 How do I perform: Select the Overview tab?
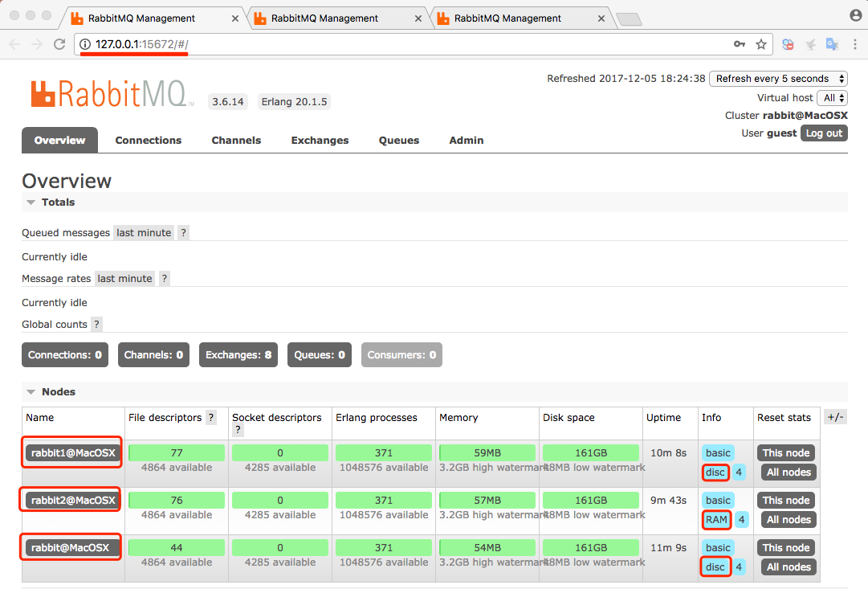[x=59, y=140]
